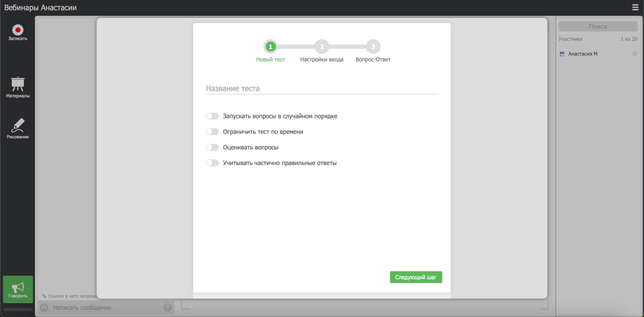Send chat message with arrow icon
644x317 pixels.
[168, 307]
